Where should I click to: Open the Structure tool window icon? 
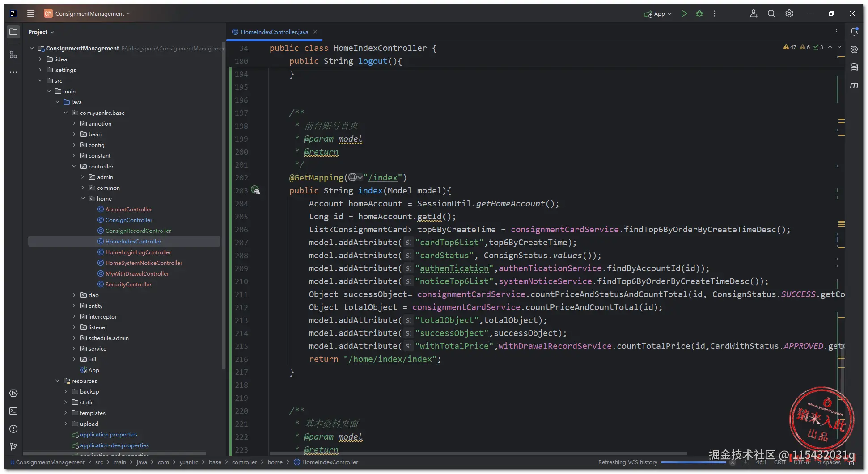coord(13,55)
